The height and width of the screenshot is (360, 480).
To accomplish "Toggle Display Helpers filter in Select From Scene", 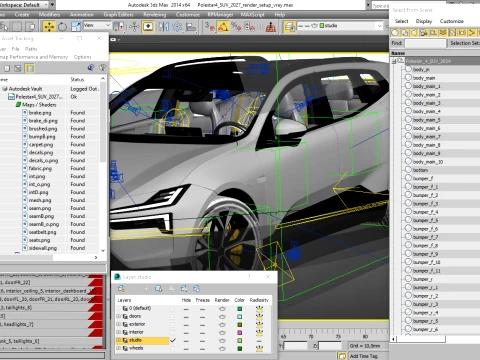I will pos(433,33).
